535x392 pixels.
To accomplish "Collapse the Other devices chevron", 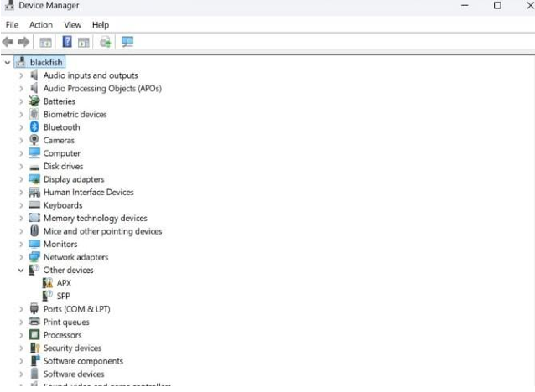I will 21,270.
